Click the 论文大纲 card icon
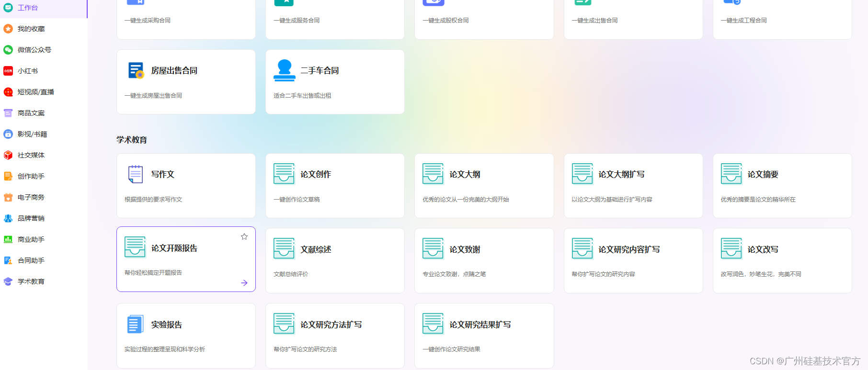The image size is (868, 370). pos(433,174)
